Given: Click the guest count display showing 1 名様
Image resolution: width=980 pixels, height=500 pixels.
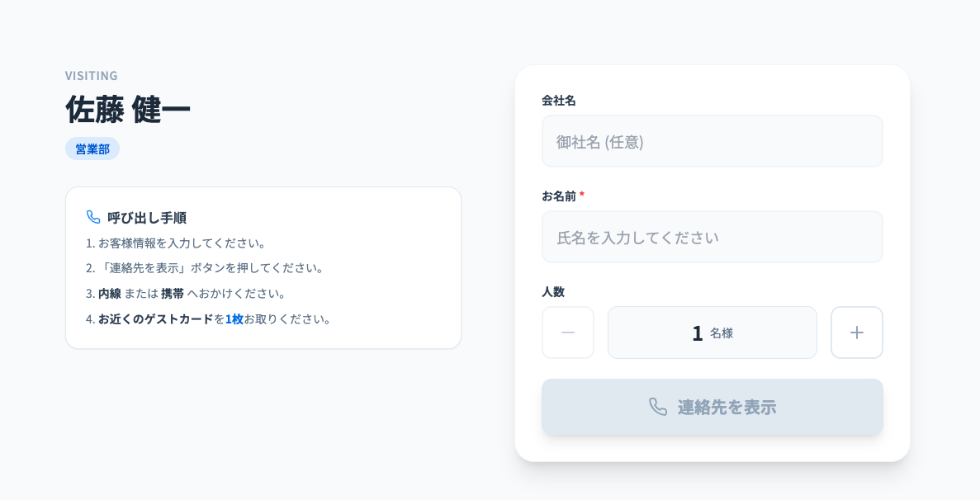Looking at the screenshot, I should [712, 333].
